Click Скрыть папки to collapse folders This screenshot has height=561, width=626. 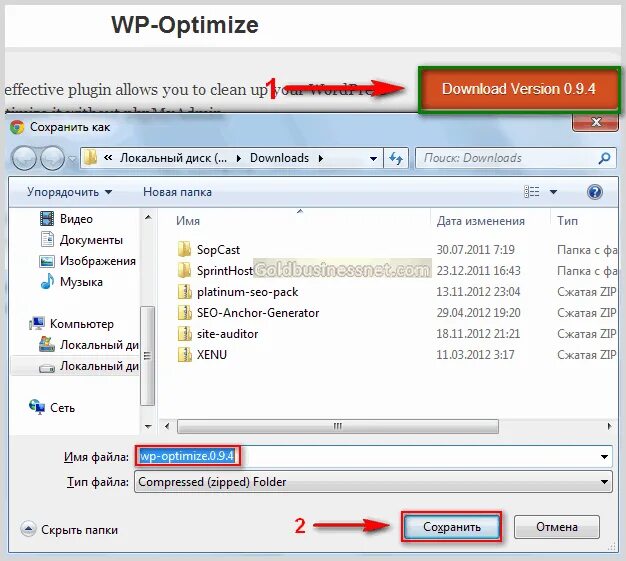click(x=69, y=530)
